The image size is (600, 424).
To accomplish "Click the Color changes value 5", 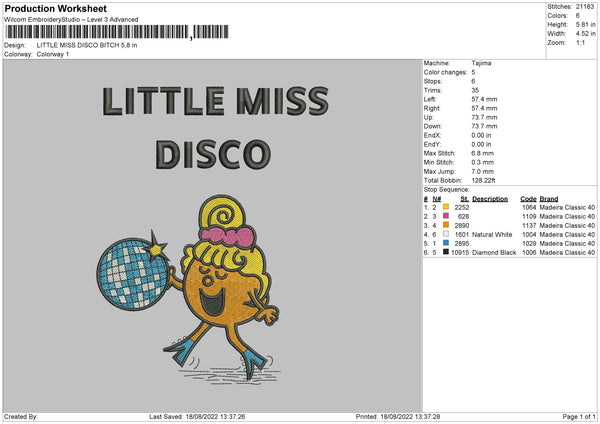I will tap(473, 72).
